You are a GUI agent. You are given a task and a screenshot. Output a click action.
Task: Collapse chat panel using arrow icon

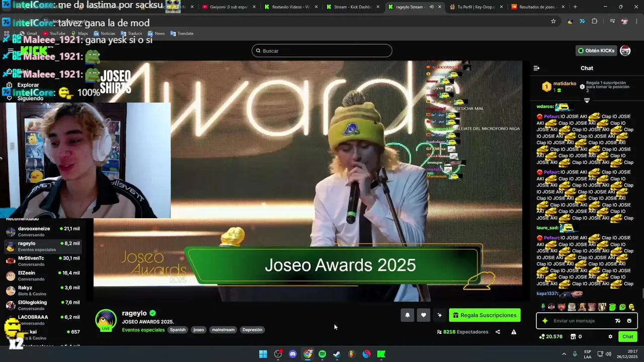click(x=536, y=68)
